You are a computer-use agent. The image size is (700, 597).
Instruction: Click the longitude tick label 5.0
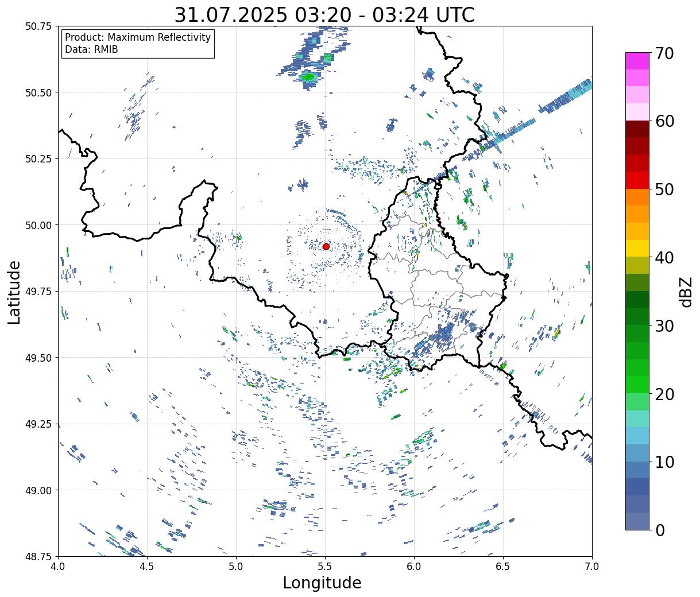pyautogui.click(x=236, y=567)
